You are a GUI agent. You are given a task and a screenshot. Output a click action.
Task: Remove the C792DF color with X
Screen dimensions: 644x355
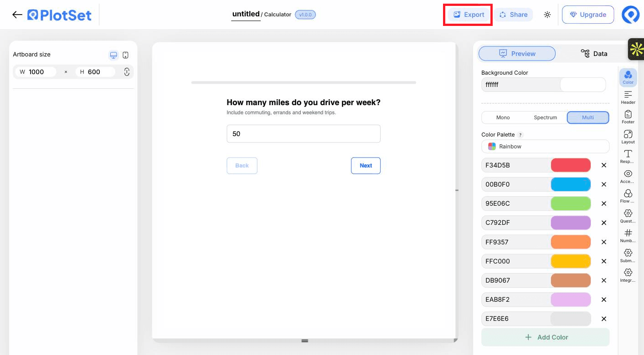[x=604, y=223]
